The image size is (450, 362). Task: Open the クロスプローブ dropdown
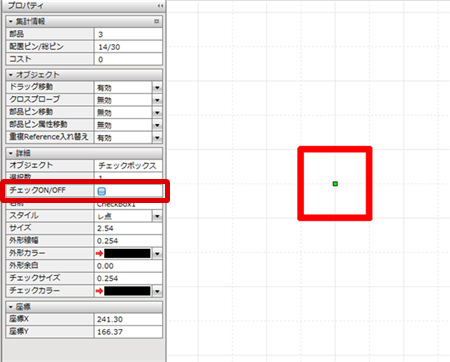157,100
